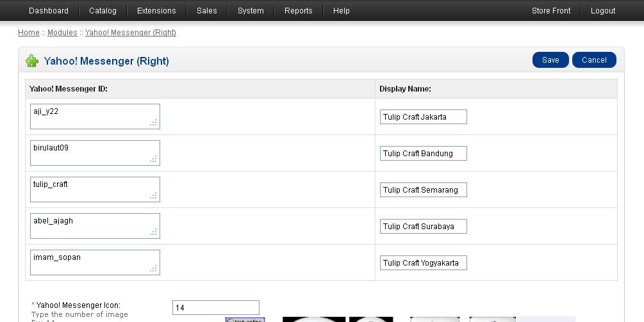The width and height of the screenshot is (644, 322).
Task: Focus the aji_y22 Messenger ID field
Action: point(95,117)
